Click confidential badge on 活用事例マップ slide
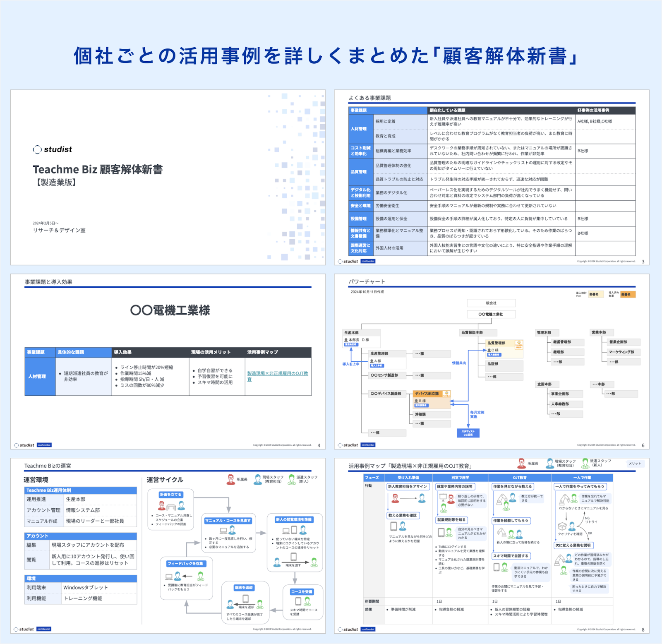662x644 pixels. point(368,629)
